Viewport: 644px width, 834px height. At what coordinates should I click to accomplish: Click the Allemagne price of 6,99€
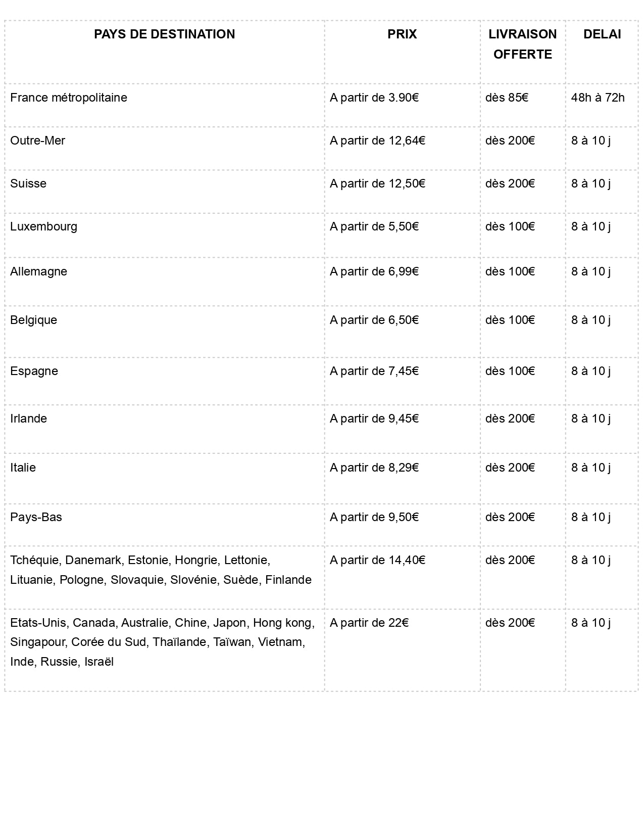point(374,271)
